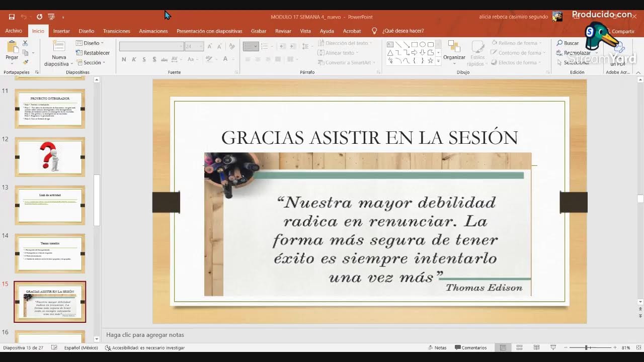Switch to the Insertar tab
This screenshot has width=644, height=362.
click(61, 31)
